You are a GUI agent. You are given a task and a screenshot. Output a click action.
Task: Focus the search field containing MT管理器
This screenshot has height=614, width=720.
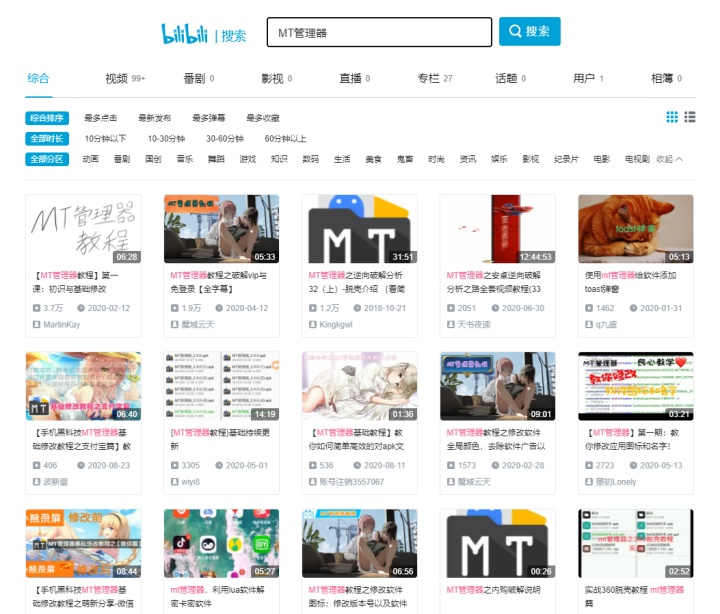379,32
